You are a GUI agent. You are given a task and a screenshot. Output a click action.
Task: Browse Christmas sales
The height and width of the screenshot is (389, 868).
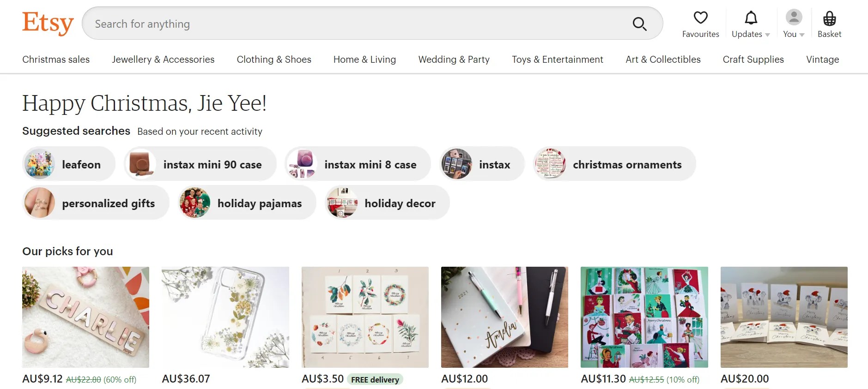pyautogui.click(x=55, y=59)
